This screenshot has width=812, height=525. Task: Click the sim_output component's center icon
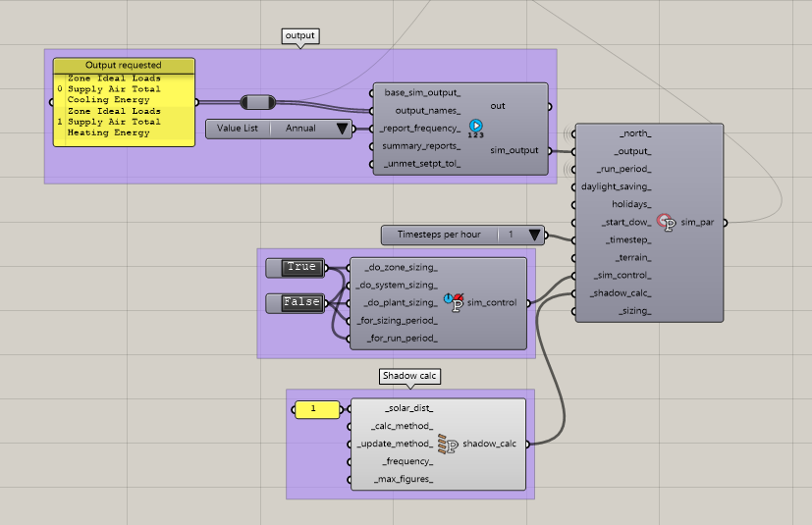coord(475,127)
